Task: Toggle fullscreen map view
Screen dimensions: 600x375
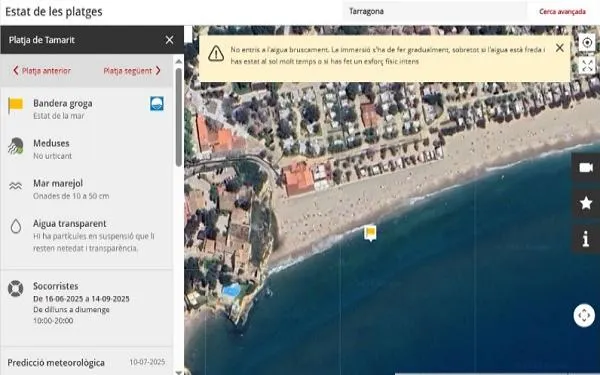Action: 587,66
